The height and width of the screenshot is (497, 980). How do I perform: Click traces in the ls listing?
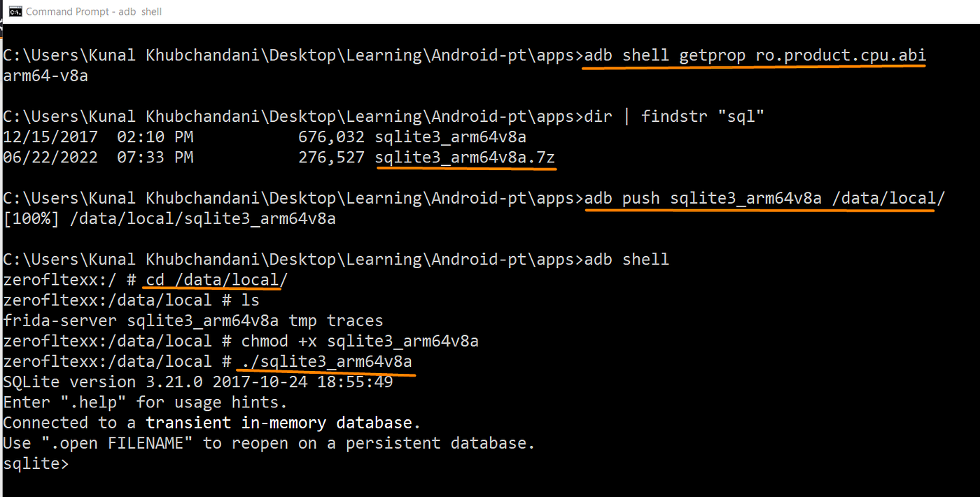click(x=355, y=321)
